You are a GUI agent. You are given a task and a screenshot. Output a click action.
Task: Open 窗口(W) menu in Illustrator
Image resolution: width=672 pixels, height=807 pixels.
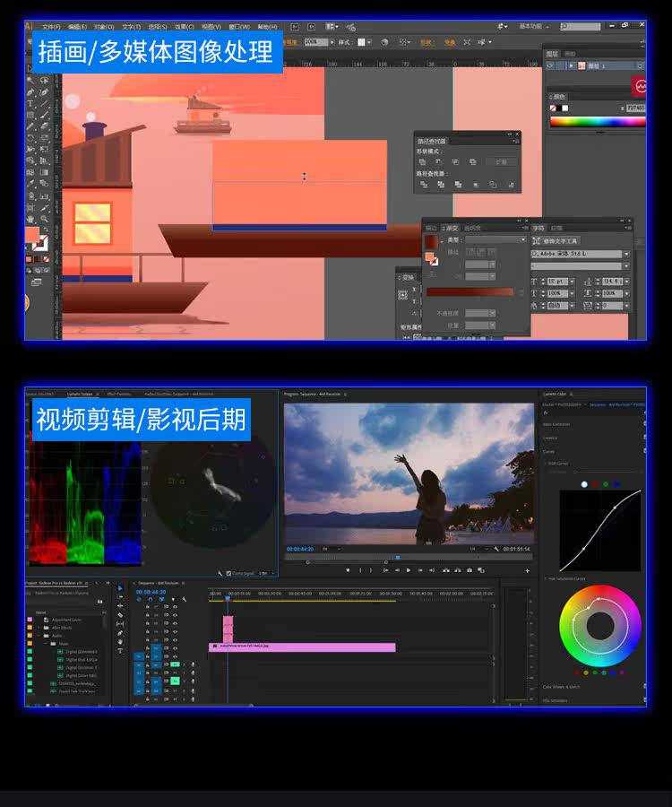tap(239, 27)
